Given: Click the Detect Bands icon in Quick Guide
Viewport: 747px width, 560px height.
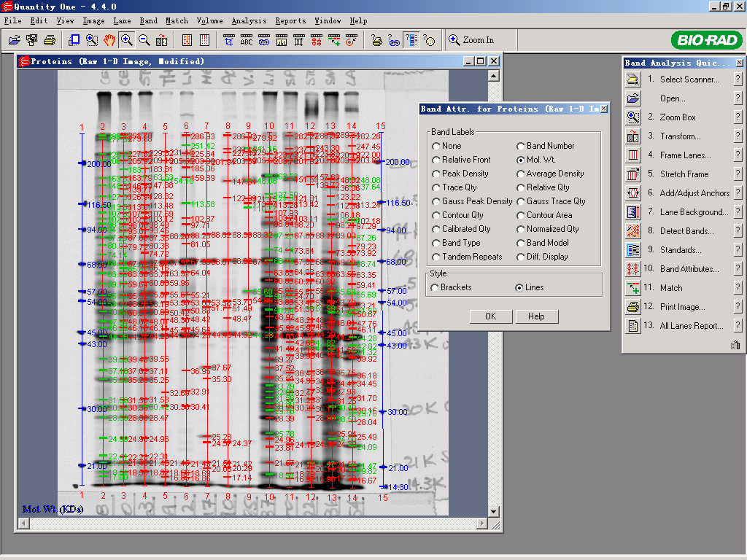Looking at the screenshot, I should [633, 231].
